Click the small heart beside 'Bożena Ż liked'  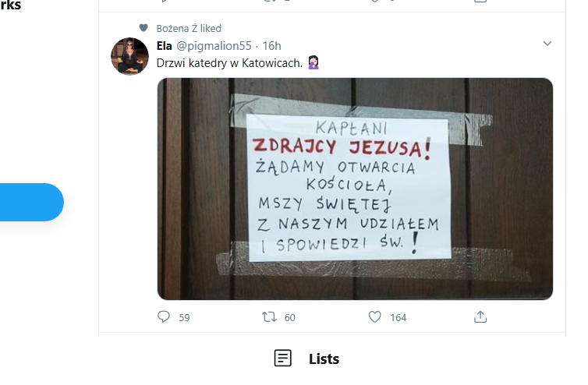143,28
